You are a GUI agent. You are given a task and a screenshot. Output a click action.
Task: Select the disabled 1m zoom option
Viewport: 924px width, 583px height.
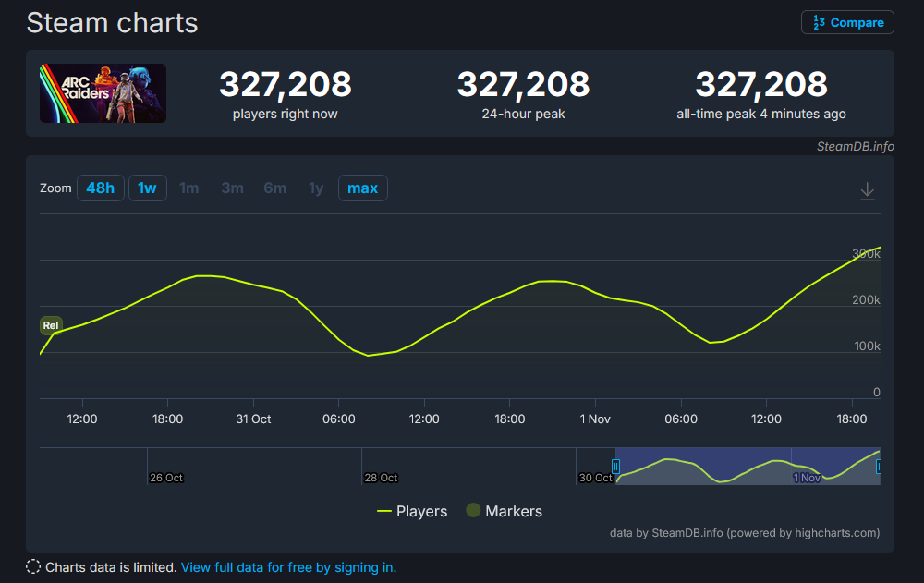tap(189, 188)
